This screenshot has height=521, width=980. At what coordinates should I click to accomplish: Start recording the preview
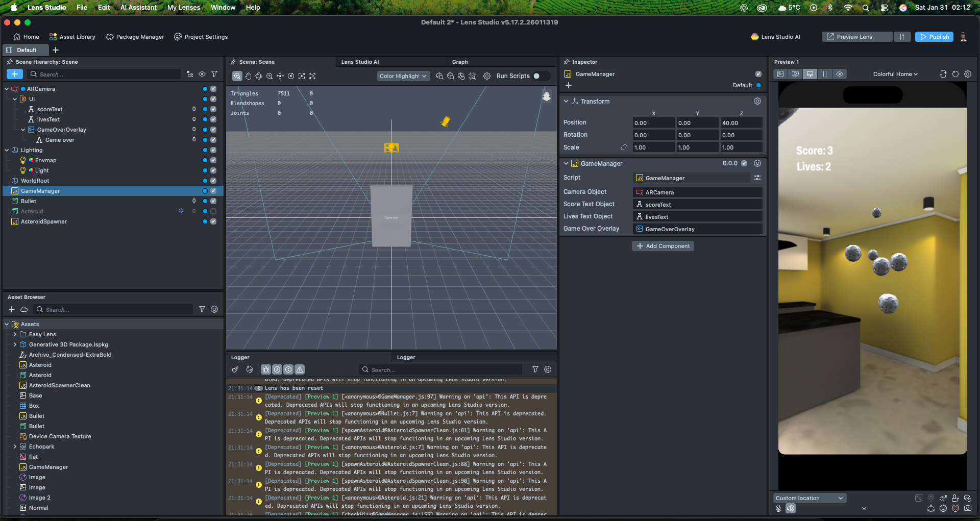pyautogui.click(x=954, y=508)
